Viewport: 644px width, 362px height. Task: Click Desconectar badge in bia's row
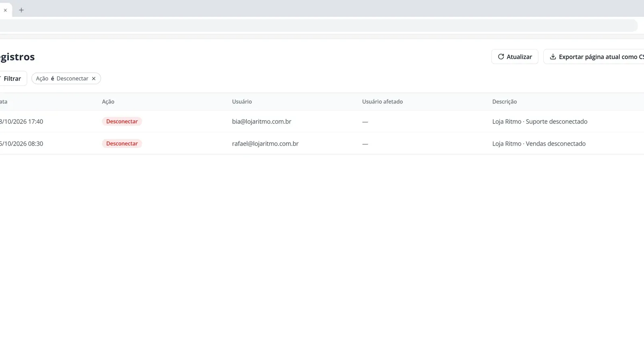click(122, 121)
